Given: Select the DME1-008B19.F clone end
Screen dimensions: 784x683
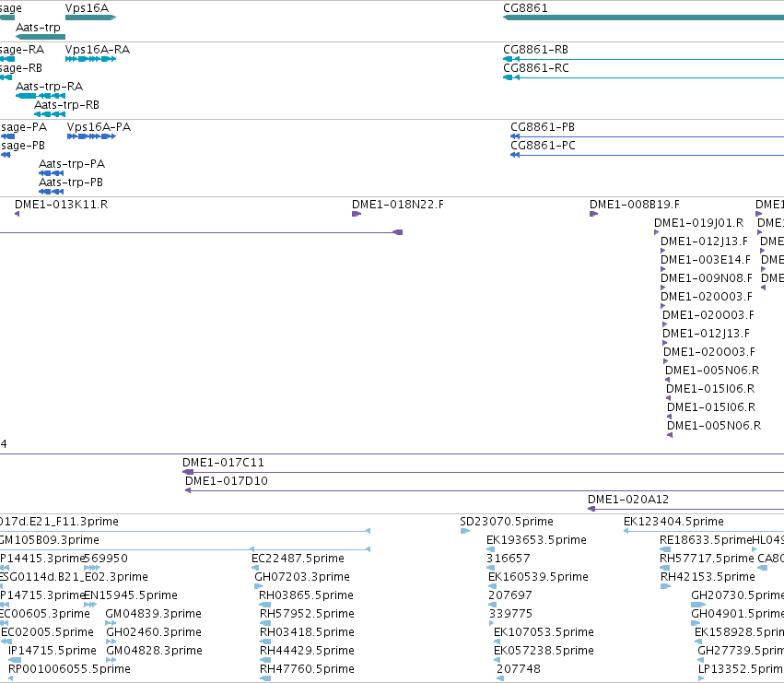Looking at the screenshot, I should click(x=635, y=205).
